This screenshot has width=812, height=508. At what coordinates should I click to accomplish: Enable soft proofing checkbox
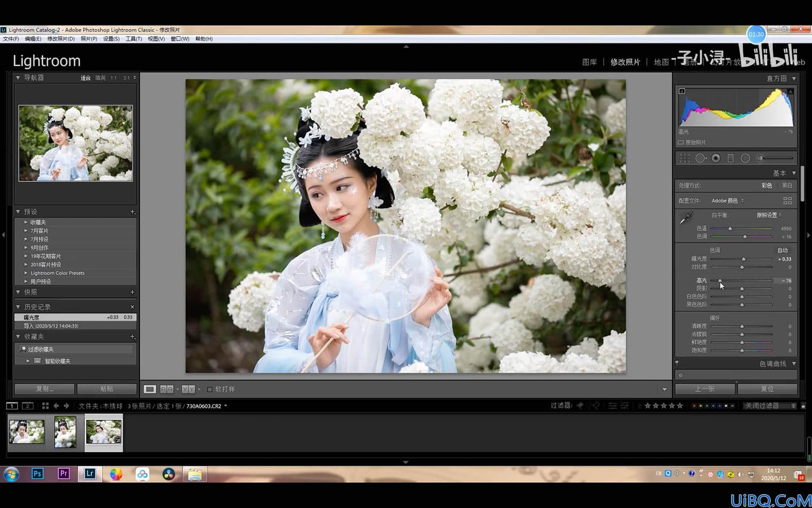(x=210, y=389)
